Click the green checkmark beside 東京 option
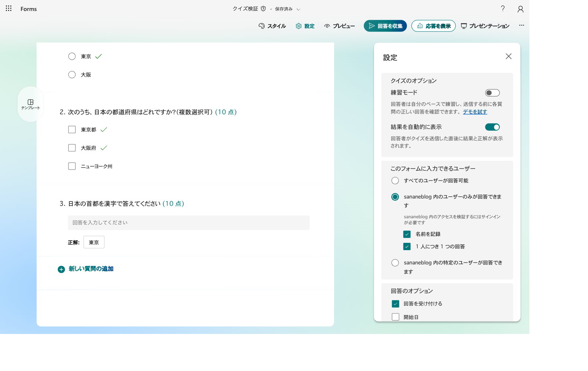The height and width of the screenshot is (371, 588). click(99, 56)
